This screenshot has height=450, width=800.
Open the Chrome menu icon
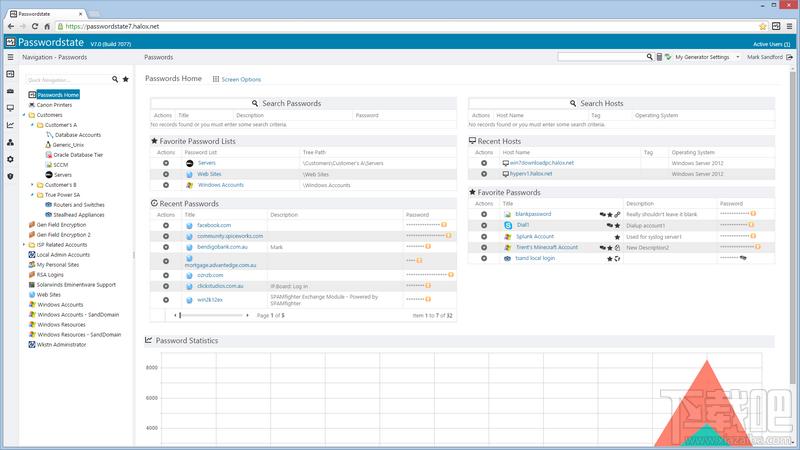tap(789, 26)
